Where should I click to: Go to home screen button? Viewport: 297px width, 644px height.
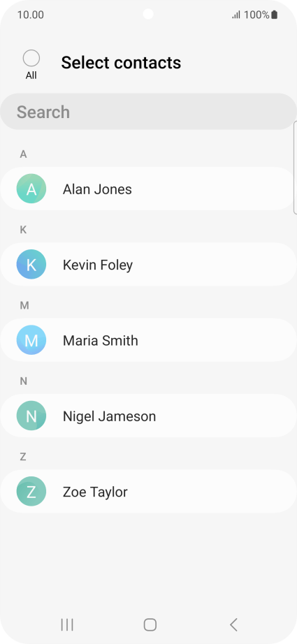coord(150,624)
